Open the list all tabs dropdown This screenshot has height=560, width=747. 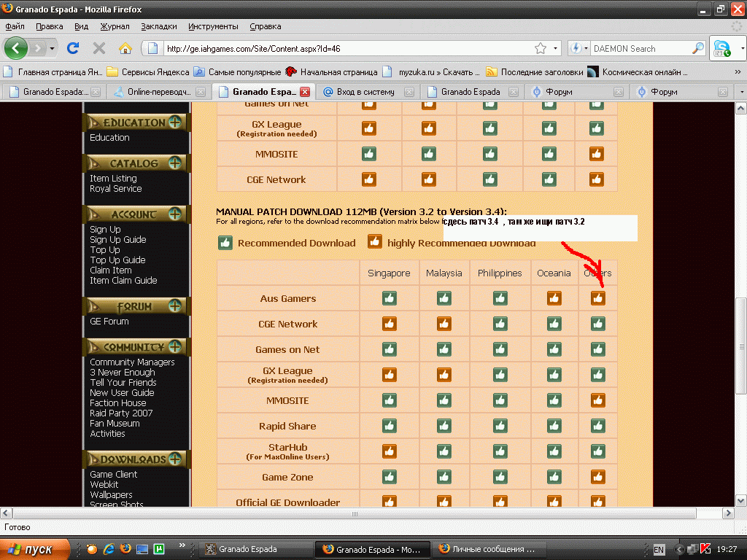pos(741,91)
